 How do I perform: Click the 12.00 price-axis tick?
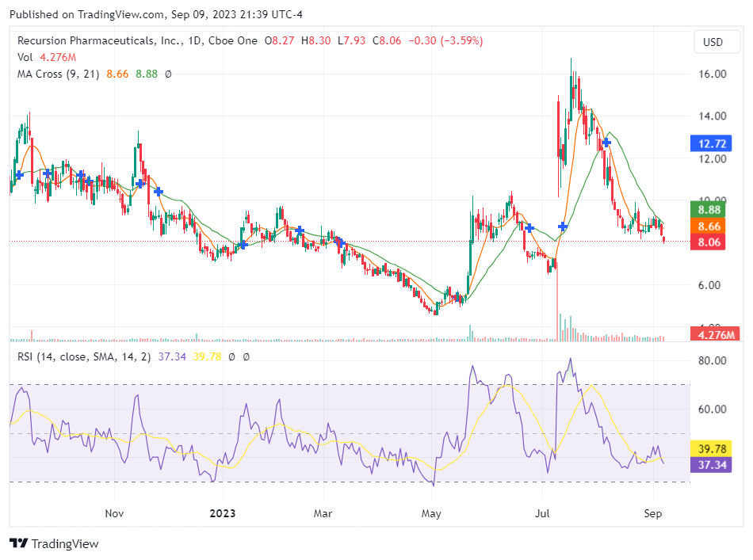click(713, 159)
